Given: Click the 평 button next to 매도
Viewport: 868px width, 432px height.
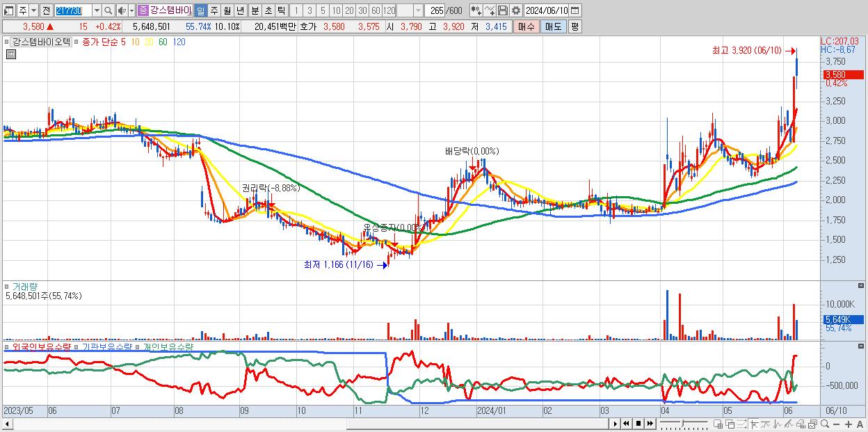Looking at the screenshot, I should tap(574, 26).
